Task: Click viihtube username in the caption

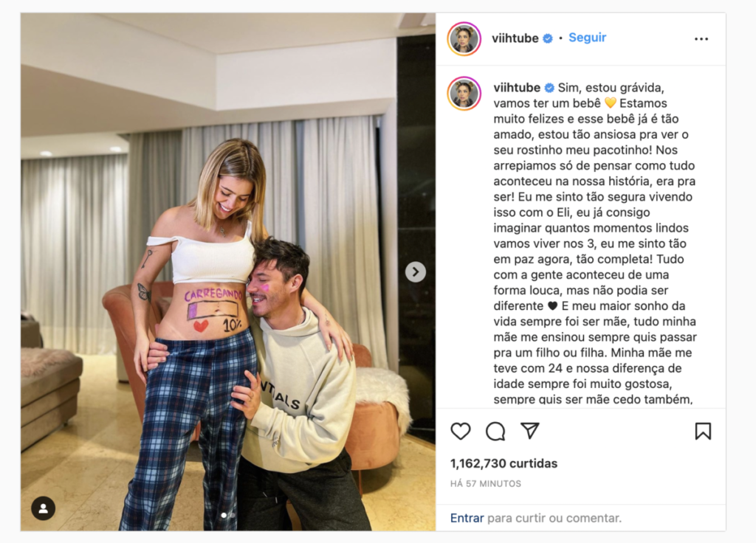Action: click(517, 87)
